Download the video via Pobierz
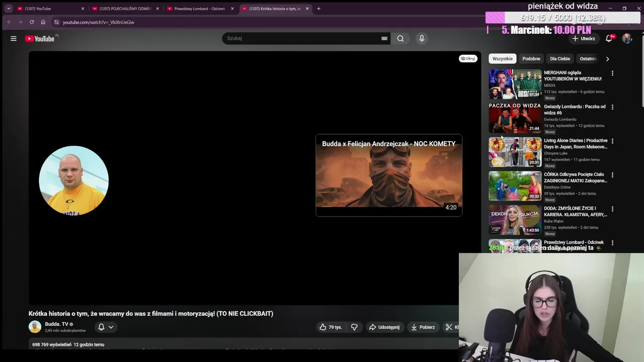644x362 pixels. tap(423, 327)
